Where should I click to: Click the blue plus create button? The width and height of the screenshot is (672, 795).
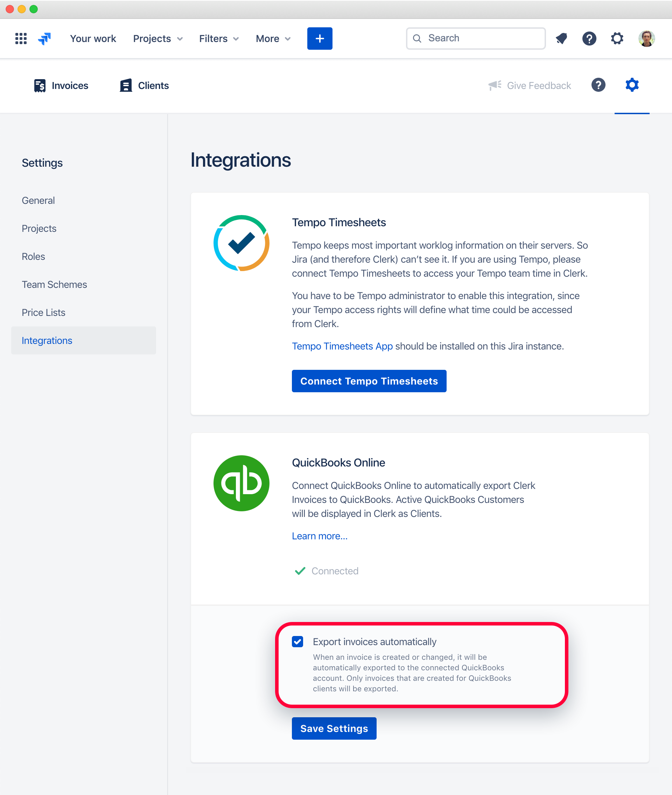tap(320, 39)
